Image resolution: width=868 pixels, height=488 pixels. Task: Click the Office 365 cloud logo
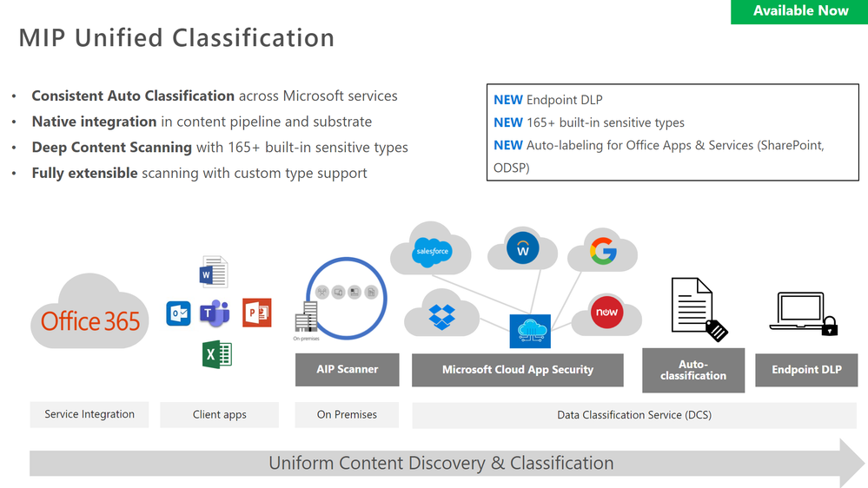pos(89,311)
